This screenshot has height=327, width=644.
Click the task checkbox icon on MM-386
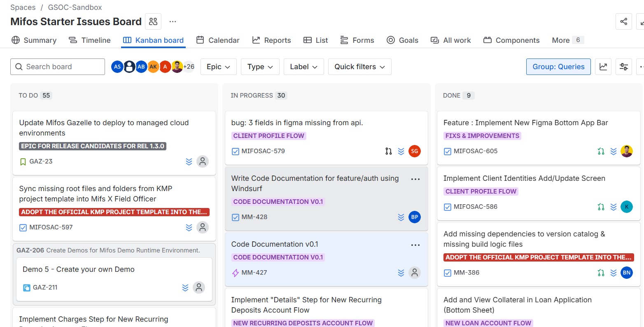(x=447, y=273)
